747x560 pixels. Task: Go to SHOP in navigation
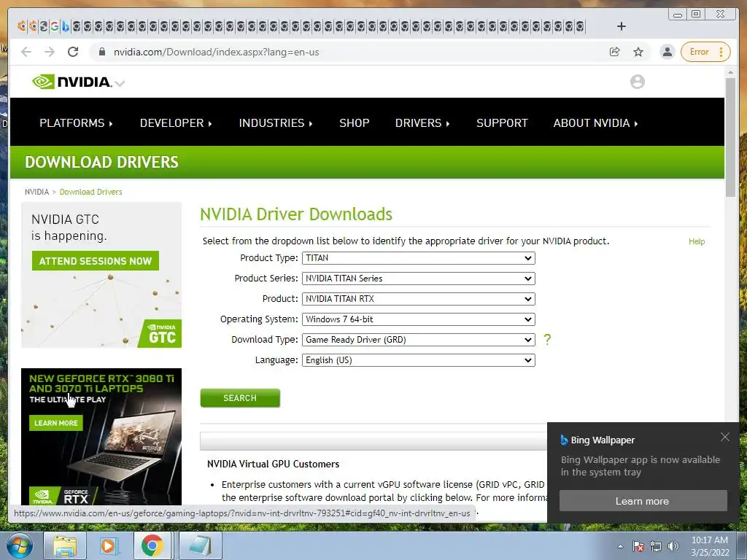355,122
